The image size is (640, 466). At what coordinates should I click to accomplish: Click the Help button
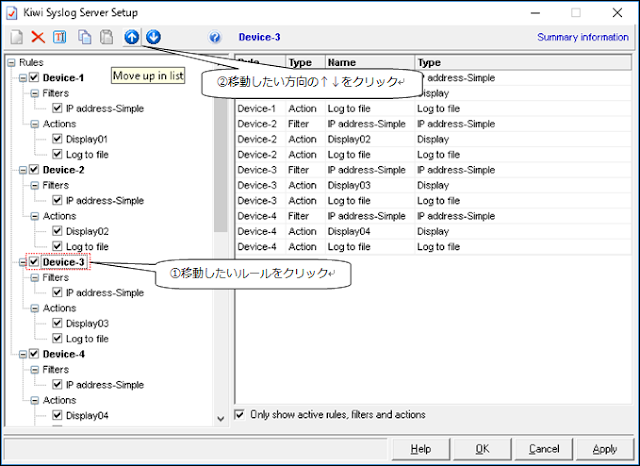421,449
